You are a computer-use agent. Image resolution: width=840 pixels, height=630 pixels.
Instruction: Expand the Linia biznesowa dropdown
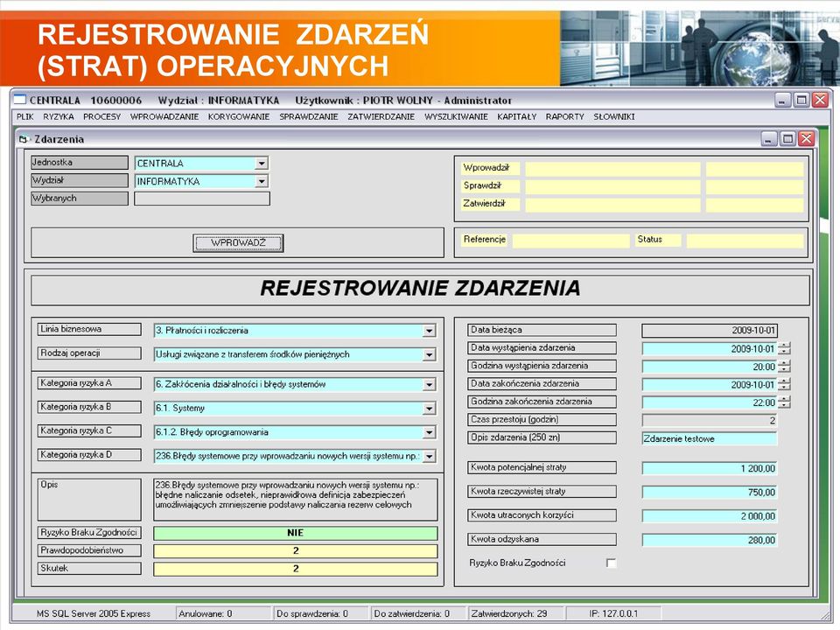tap(429, 331)
